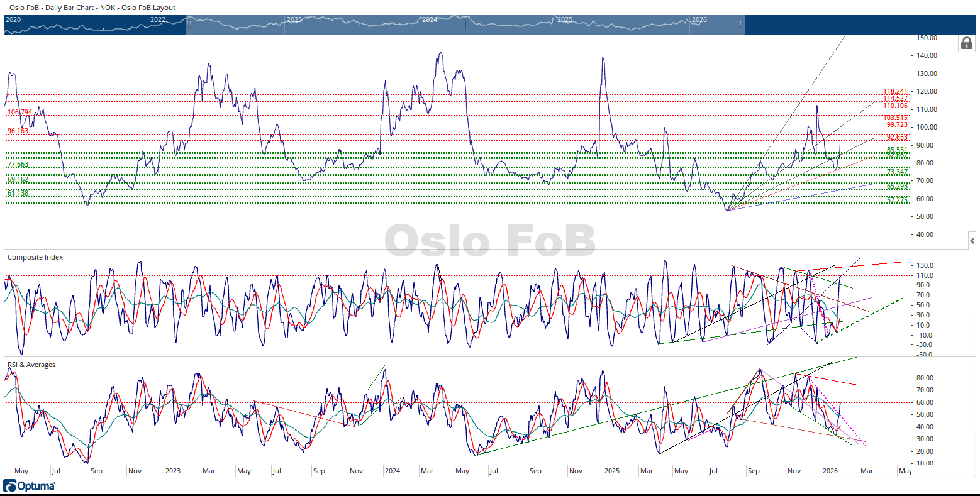This screenshot has width=980, height=496.
Task: Select the RSI & Averages panel label
Action: click(31, 365)
